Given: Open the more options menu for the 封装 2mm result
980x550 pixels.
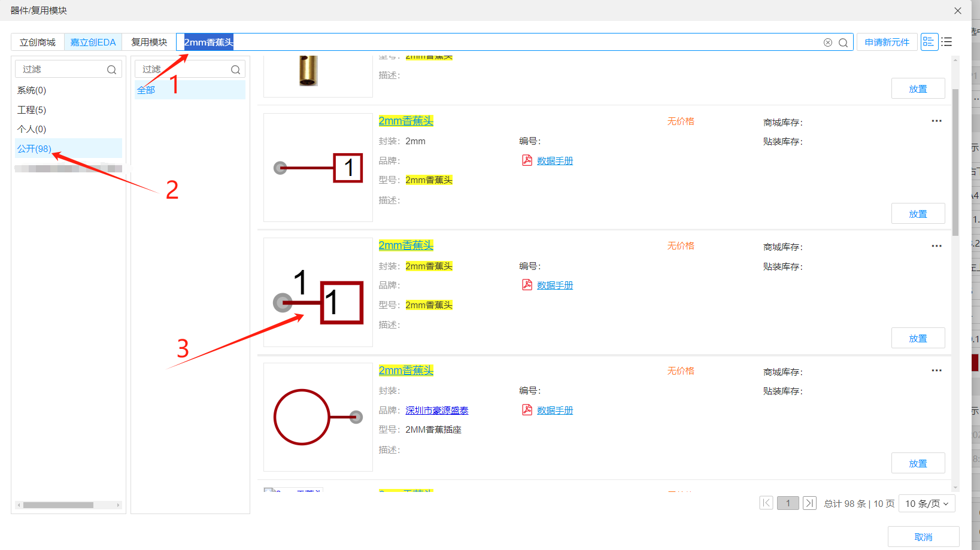Looking at the screenshot, I should point(936,121).
